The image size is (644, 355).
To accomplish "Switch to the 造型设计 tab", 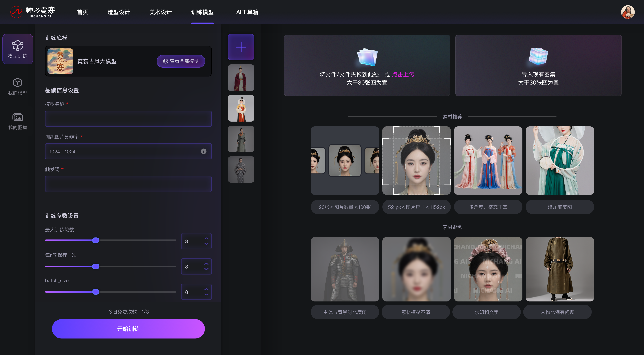I will [118, 12].
